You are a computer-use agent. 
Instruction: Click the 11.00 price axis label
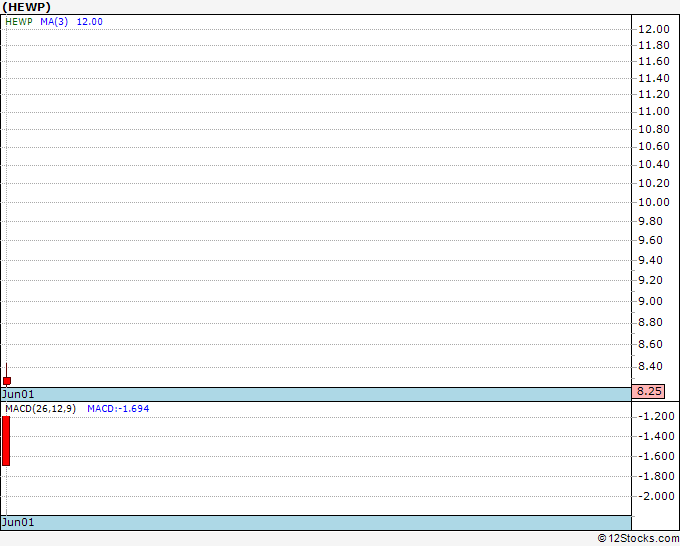tap(654, 111)
